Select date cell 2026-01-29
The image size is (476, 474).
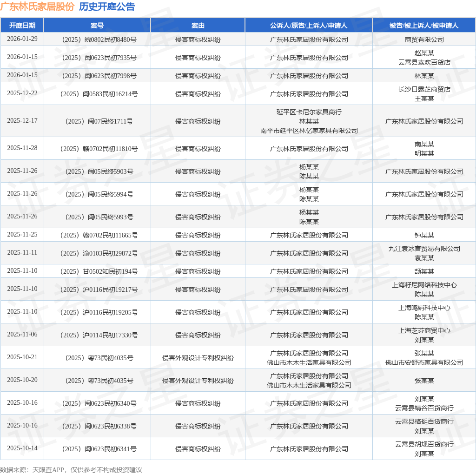point(22,39)
